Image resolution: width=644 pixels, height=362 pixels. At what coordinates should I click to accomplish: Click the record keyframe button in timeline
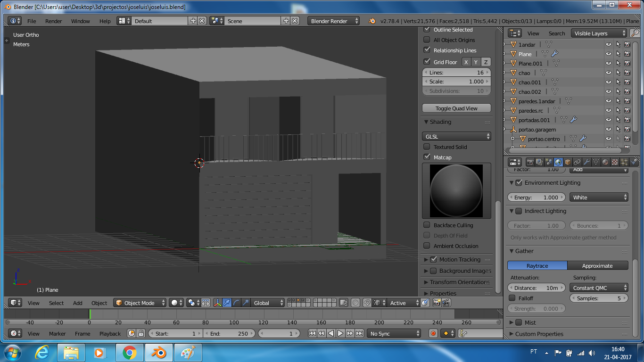click(433, 333)
